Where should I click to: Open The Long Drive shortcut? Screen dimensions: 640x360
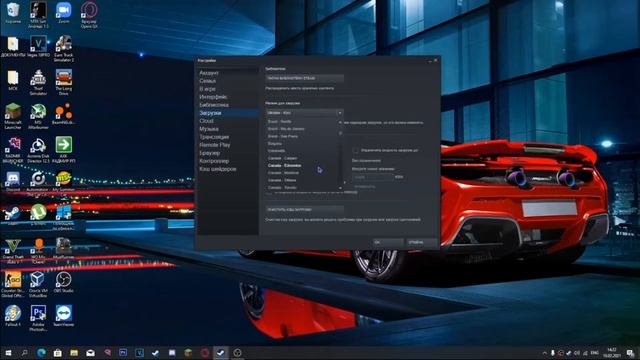[x=64, y=82]
